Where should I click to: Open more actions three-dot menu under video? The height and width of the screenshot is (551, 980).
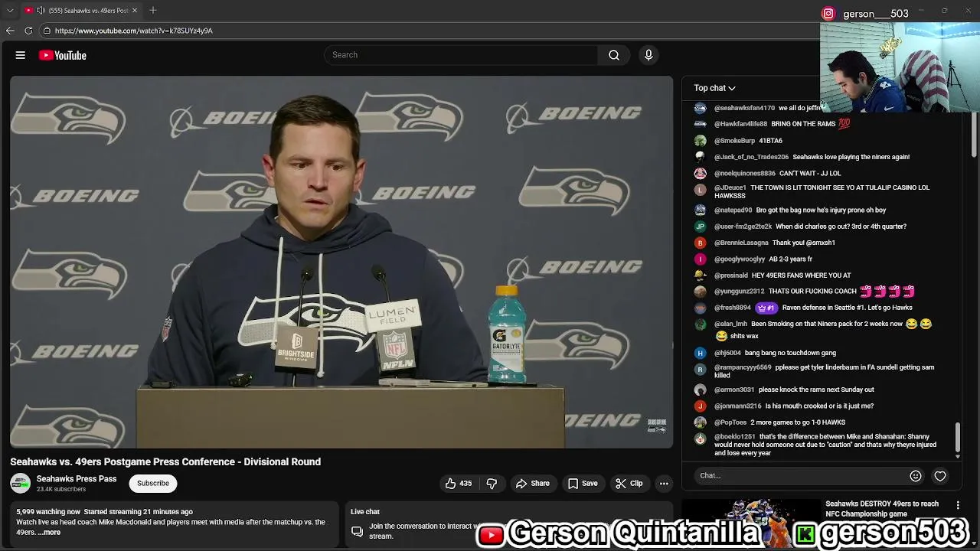pyautogui.click(x=664, y=484)
